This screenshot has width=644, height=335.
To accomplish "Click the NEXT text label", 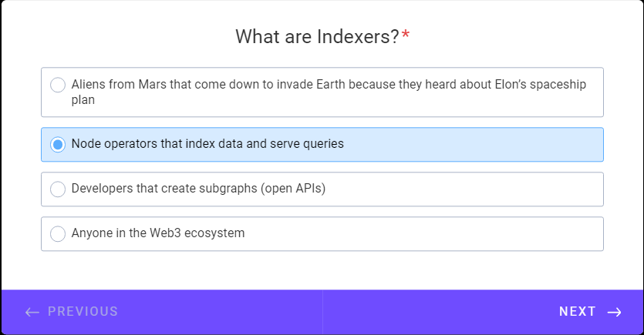I will 578,312.
